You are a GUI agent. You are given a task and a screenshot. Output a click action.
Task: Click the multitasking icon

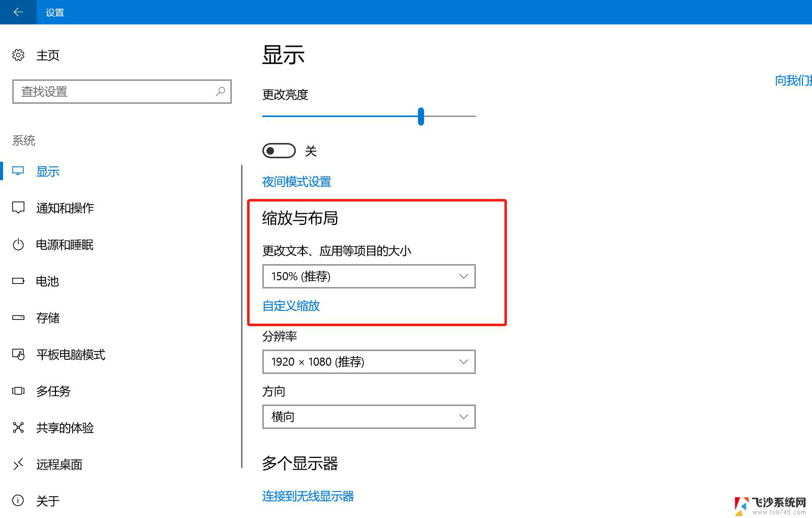point(18,391)
